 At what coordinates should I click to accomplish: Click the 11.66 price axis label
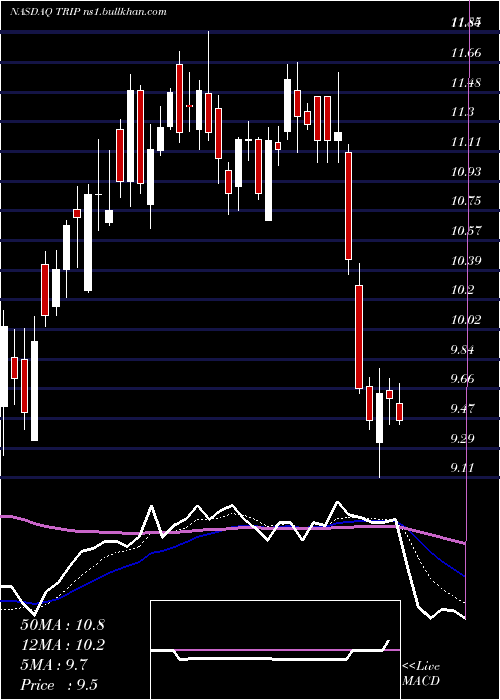[466, 53]
